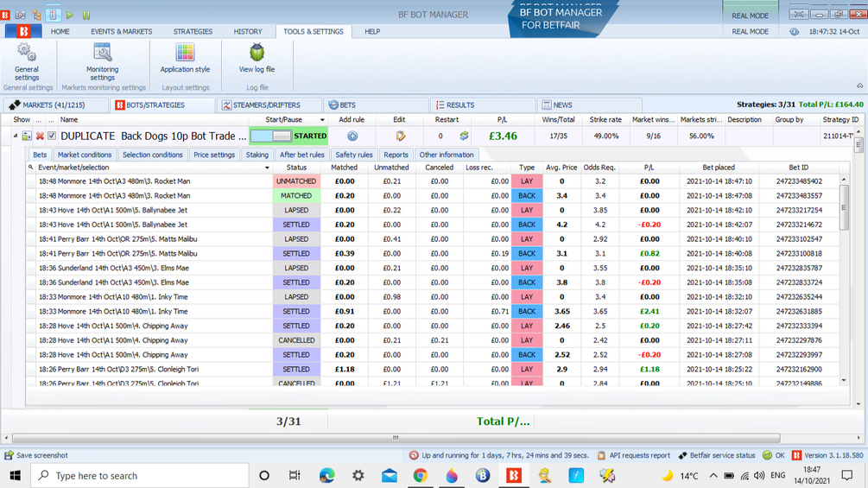Collapse the DUPLICATE Back Dogs strategy row
Screen dimensions: 868x488
point(16,136)
